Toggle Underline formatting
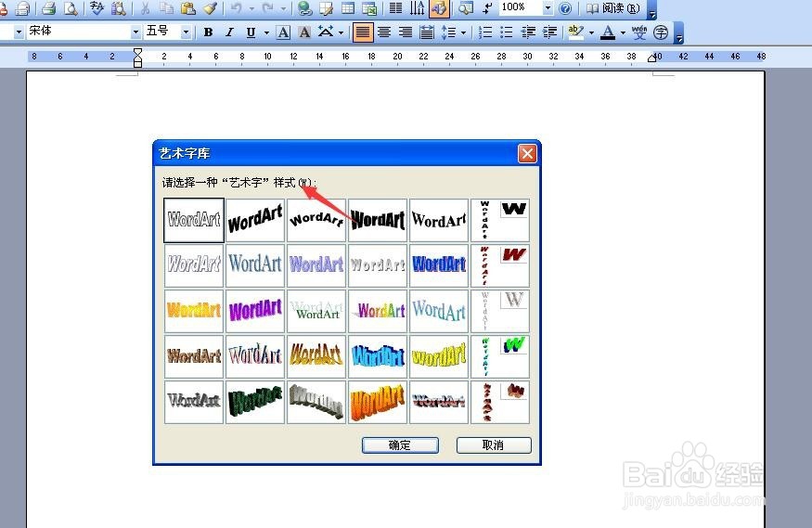Image resolution: width=812 pixels, height=528 pixels. point(251,32)
